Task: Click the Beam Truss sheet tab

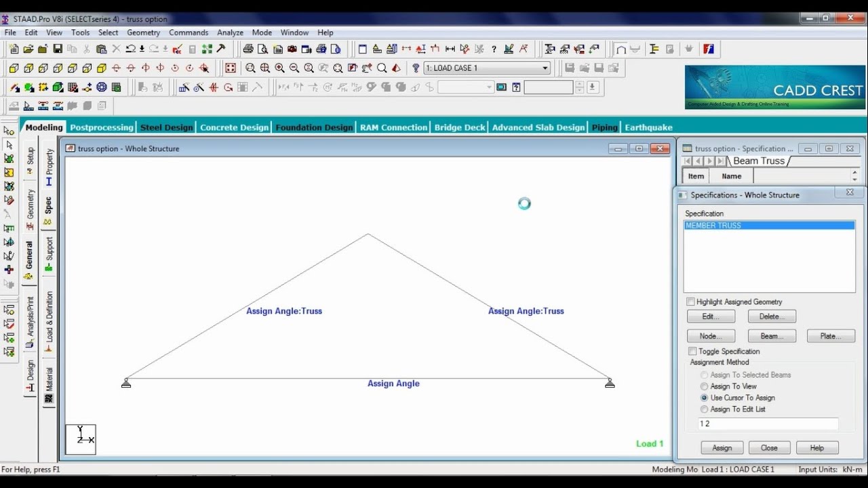Action: tap(758, 161)
